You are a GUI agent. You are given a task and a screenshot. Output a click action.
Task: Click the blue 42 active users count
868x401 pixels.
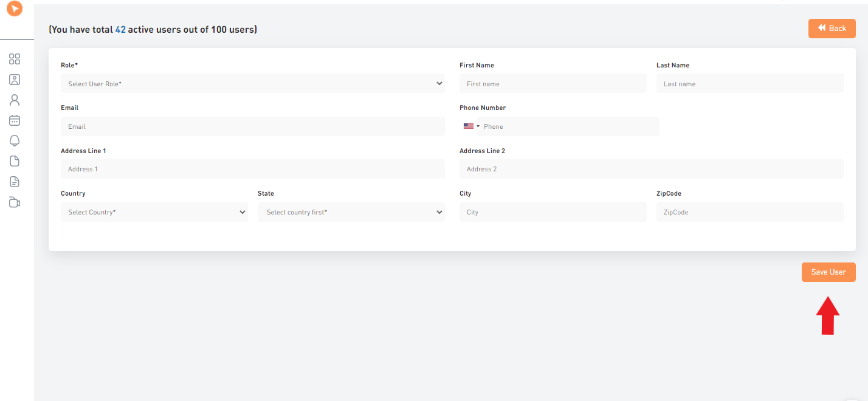tap(120, 29)
